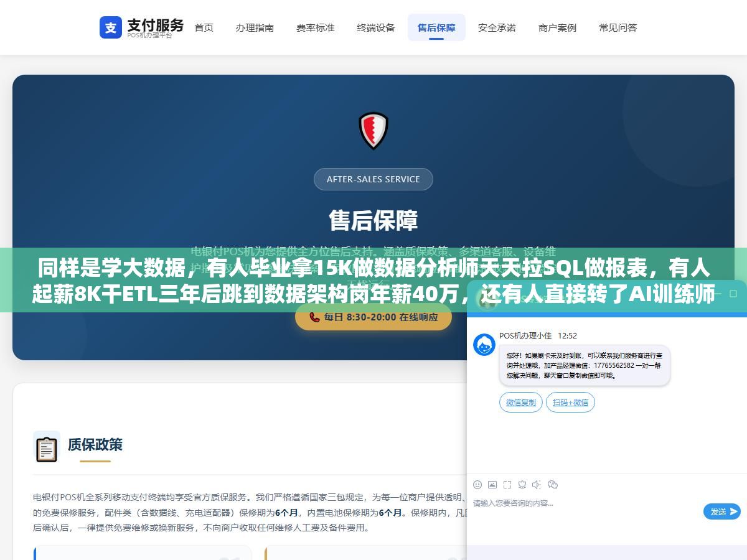The width and height of the screenshot is (747, 560).
Task: Maximize the chat window with square icon
Action: click(x=735, y=292)
